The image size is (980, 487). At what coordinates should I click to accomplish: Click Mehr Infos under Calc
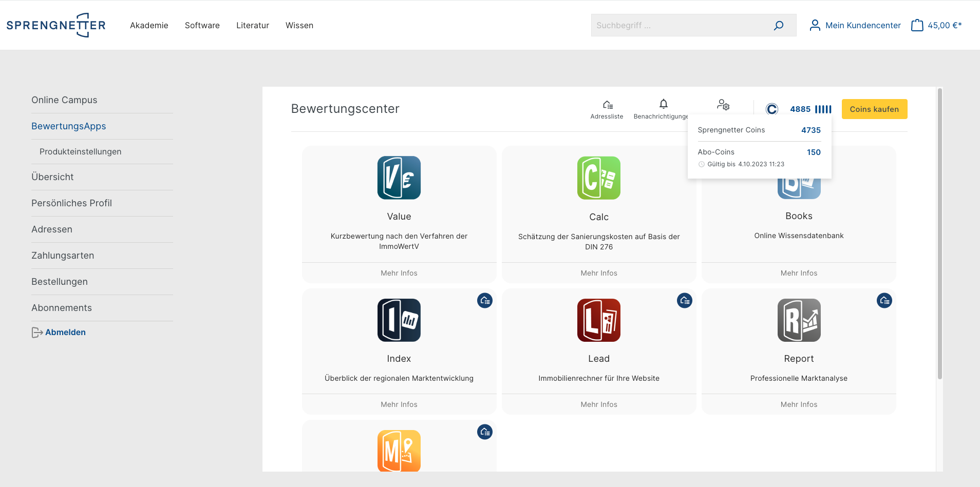(x=599, y=273)
